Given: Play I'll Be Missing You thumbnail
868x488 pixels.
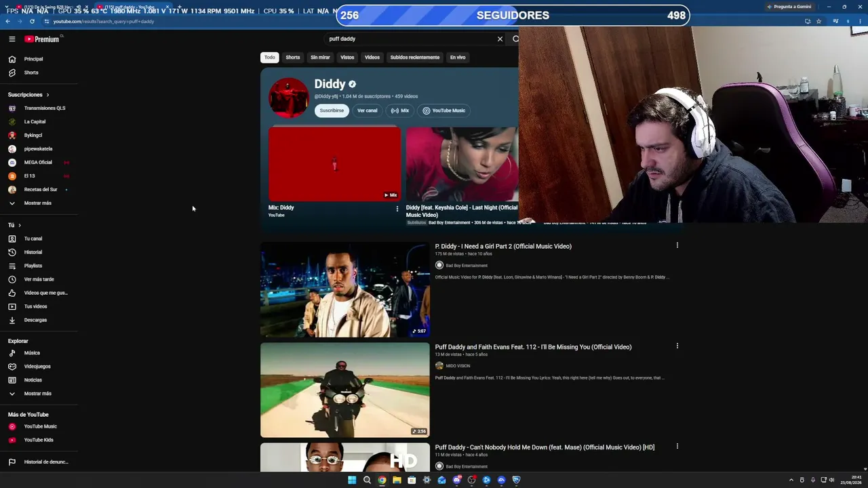Looking at the screenshot, I should point(345,390).
